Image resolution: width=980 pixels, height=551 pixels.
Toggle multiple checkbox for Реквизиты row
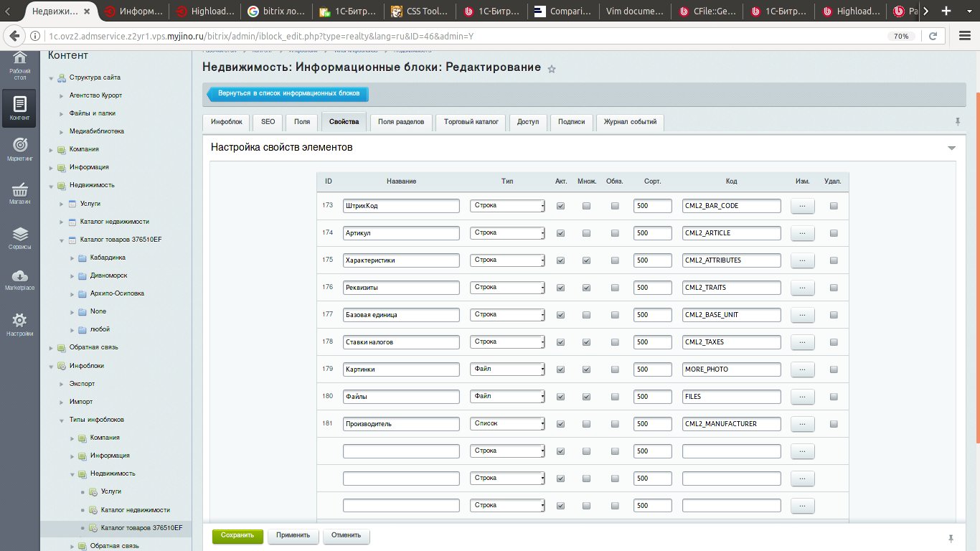point(586,288)
